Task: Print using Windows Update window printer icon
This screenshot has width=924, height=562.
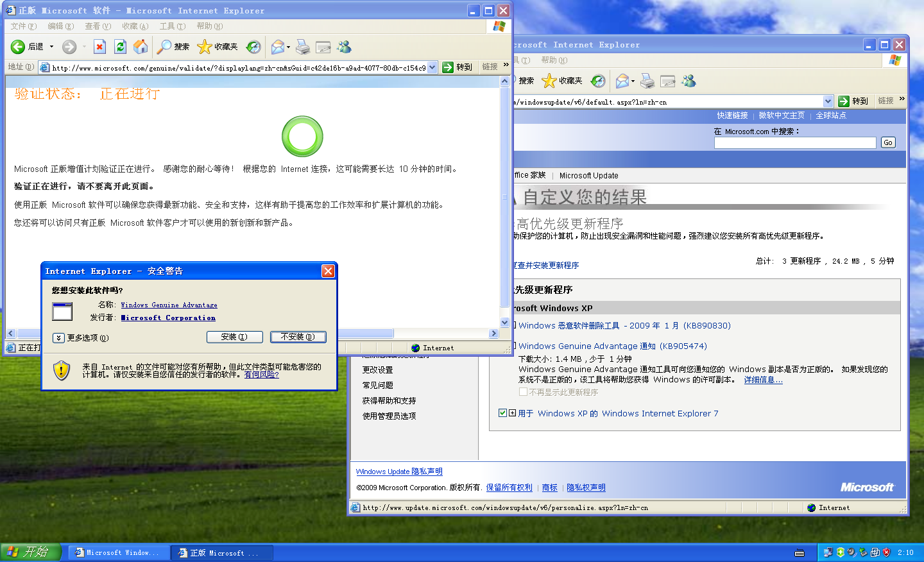Action: coord(647,81)
